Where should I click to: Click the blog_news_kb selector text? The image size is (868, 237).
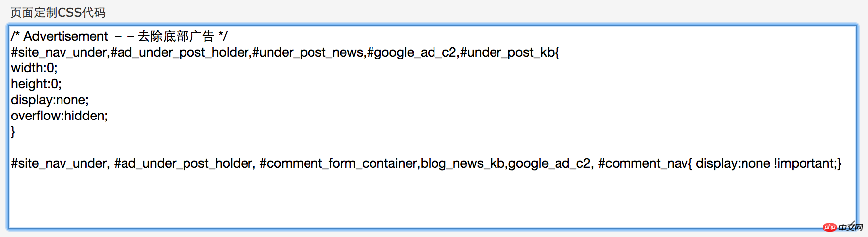[x=462, y=163]
